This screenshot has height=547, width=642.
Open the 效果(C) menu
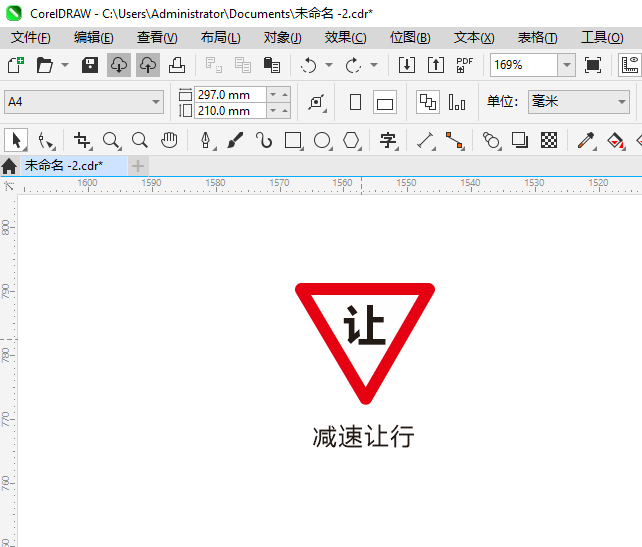(x=346, y=38)
